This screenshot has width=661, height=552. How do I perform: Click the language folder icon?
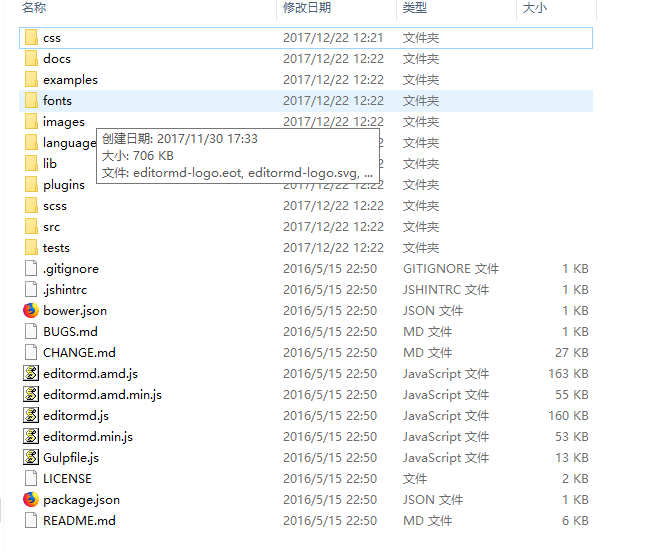click(x=31, y=143)
